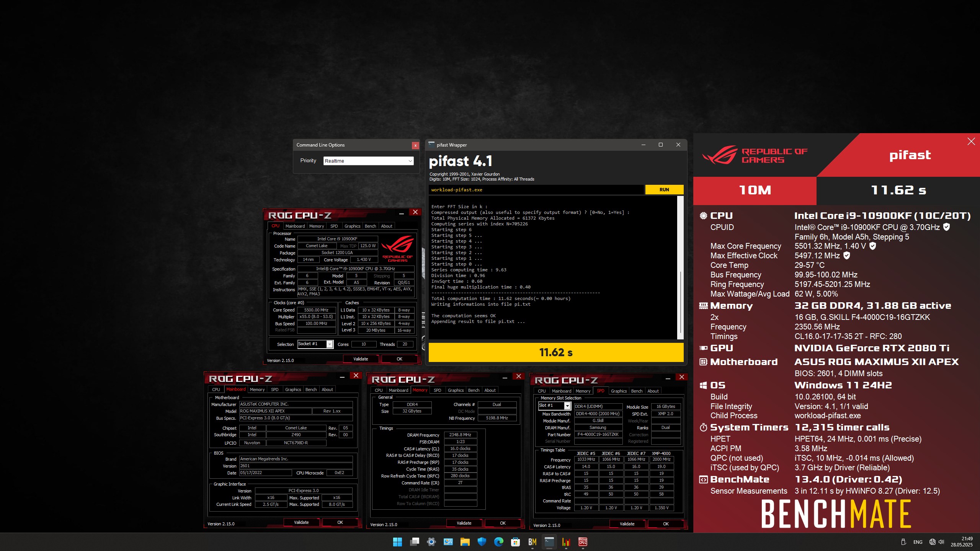Click the Part Number F4-4000C19-16GTZKK field
The width and height of the screenshot is (980, 551).
[598, 434]
